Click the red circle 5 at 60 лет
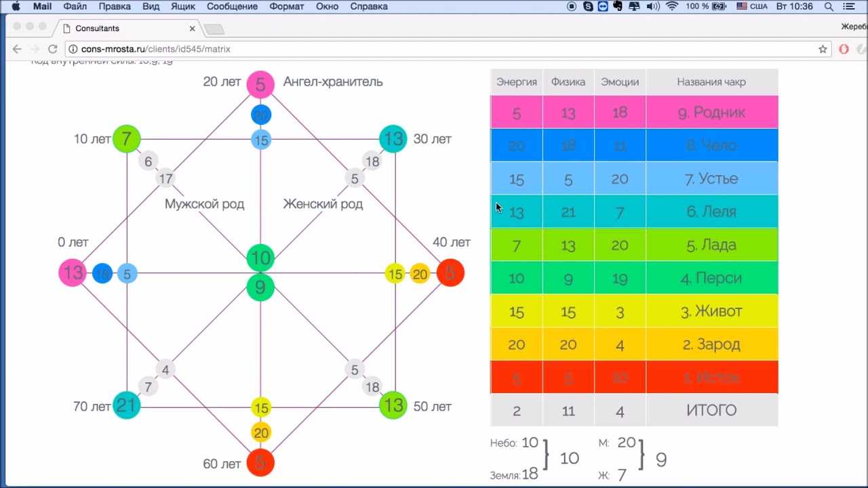Viewport: 868px width, 488px height. point(260,463)
